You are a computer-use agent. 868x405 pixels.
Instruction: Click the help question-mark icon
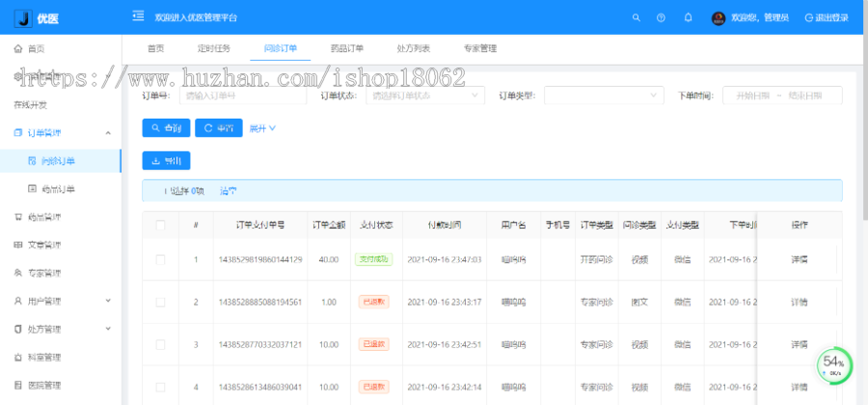click(x=661, y=17)
